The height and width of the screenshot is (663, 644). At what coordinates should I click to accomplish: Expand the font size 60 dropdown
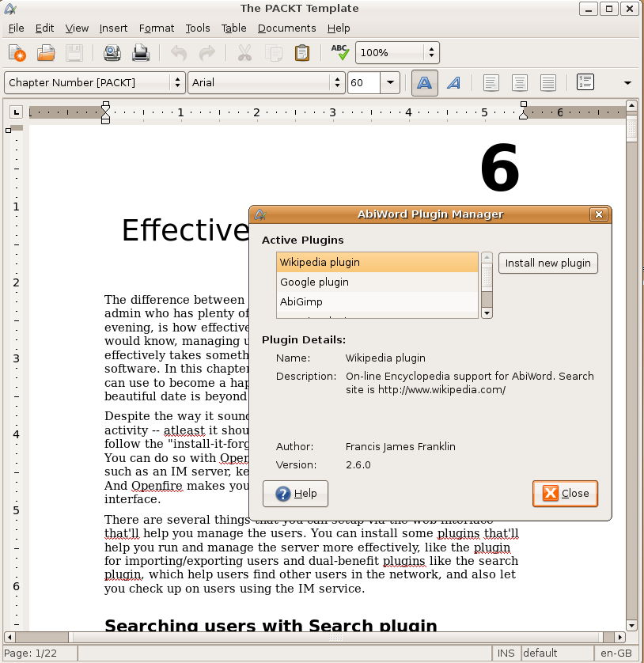[x=388, y=81]
